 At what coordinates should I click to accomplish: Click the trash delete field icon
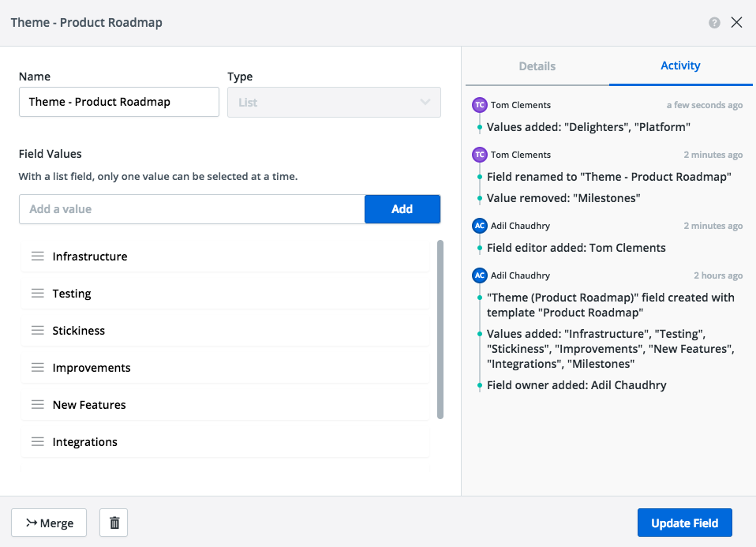(114, 523)
